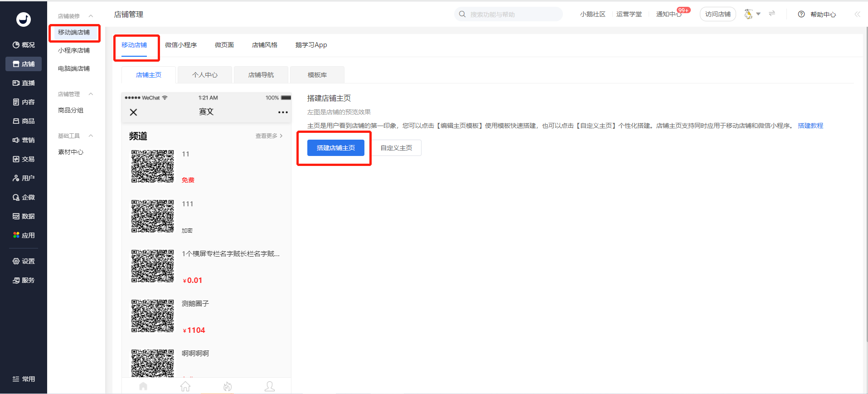Tap the profile icon in the preview footer
The image size is (868, 394).
coord(270,386)
